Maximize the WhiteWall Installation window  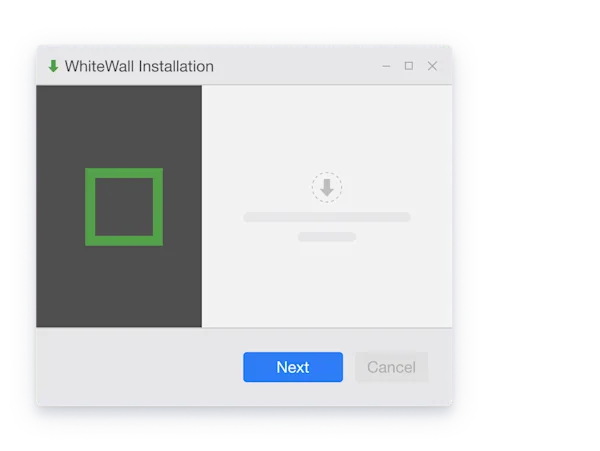point(409,66)
